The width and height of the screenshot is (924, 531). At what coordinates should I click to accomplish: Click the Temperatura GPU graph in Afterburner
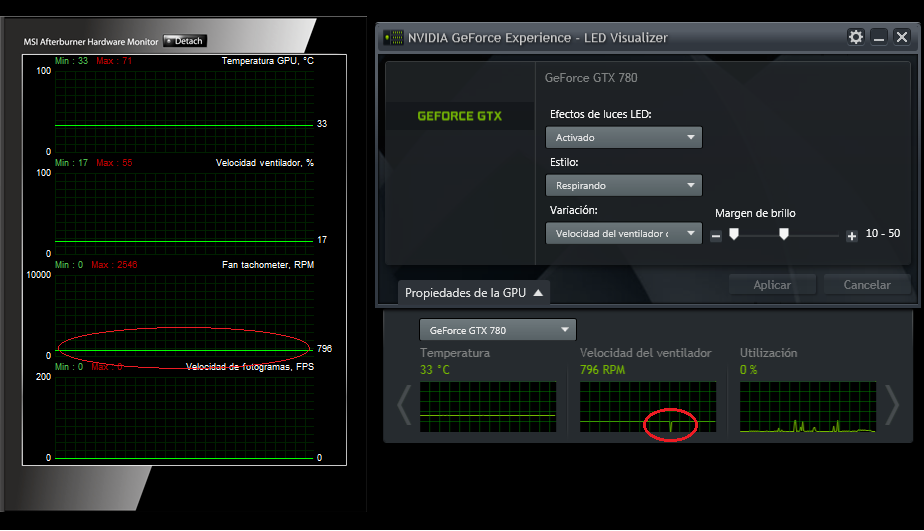click(184, 111)
